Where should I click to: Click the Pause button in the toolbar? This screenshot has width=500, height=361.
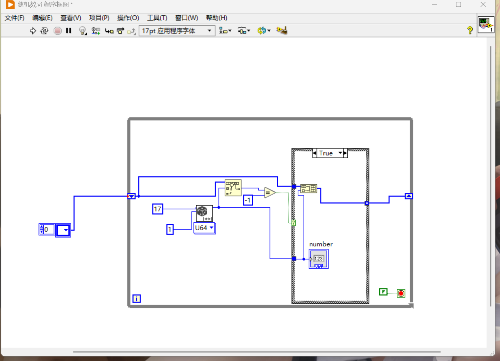pos(69,31)
